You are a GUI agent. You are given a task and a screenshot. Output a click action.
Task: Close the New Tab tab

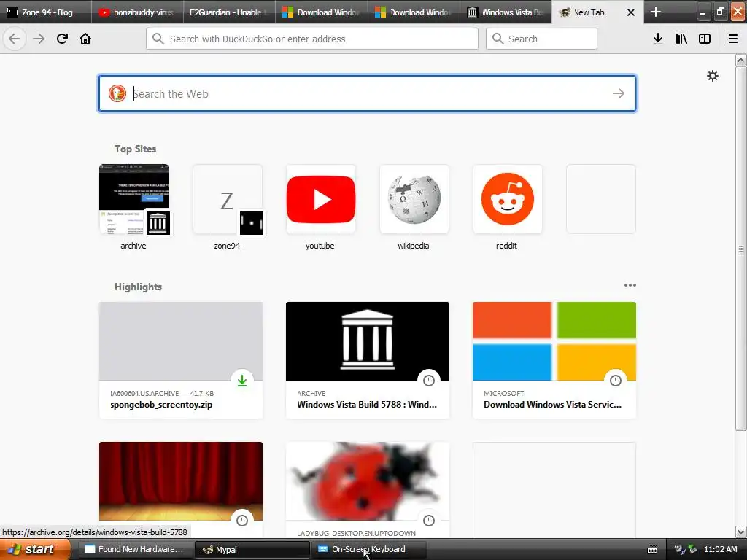click(631, 12)
